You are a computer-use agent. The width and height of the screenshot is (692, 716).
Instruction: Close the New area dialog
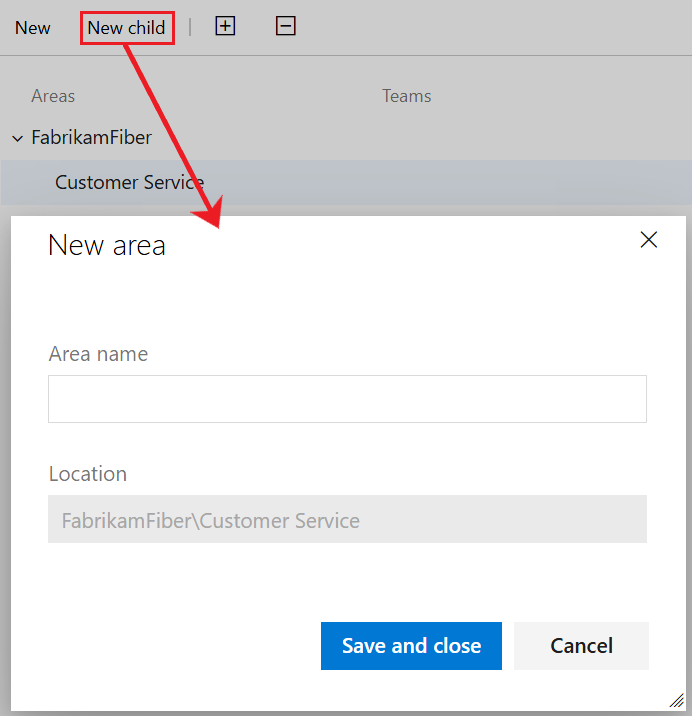coord(649,240)
